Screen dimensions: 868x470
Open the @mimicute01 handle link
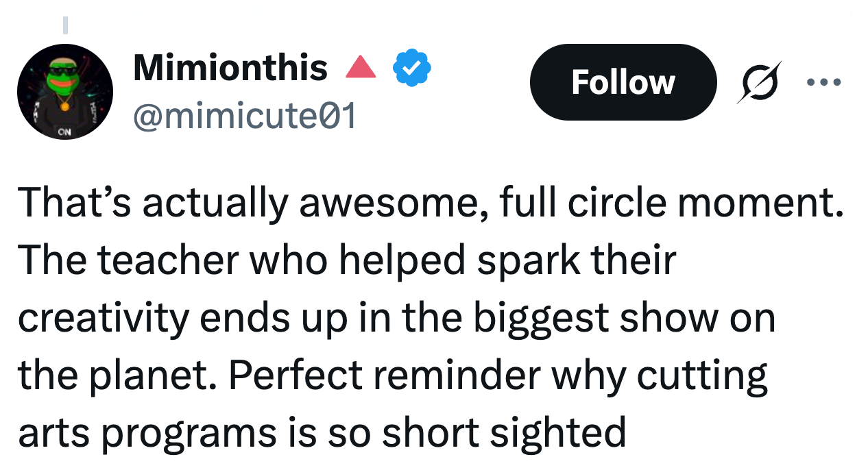[244, 116]
